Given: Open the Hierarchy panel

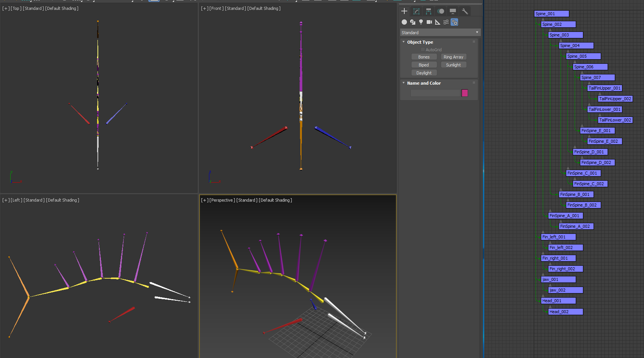Looking at the screenshot, I should tap(428, 11).
